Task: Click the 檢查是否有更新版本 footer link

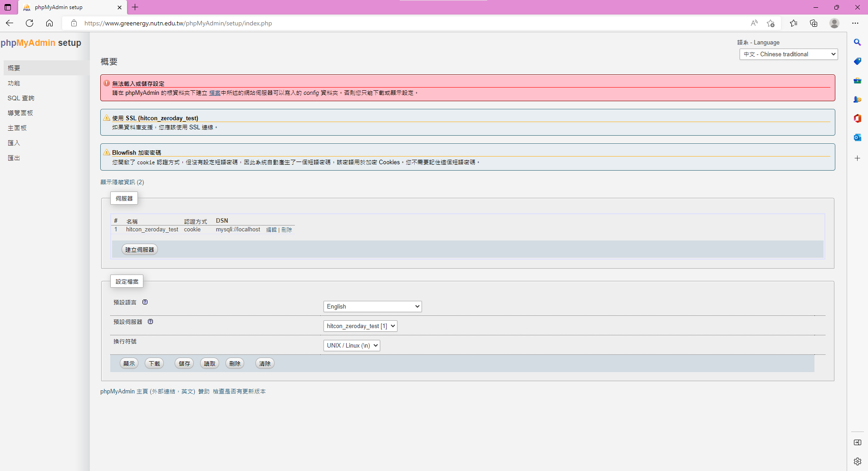Action: coord(239,392)
